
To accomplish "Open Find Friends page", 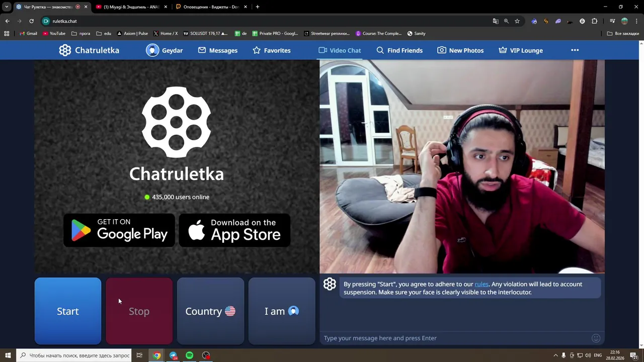I will pyautogui.click(x=399, y=50).
